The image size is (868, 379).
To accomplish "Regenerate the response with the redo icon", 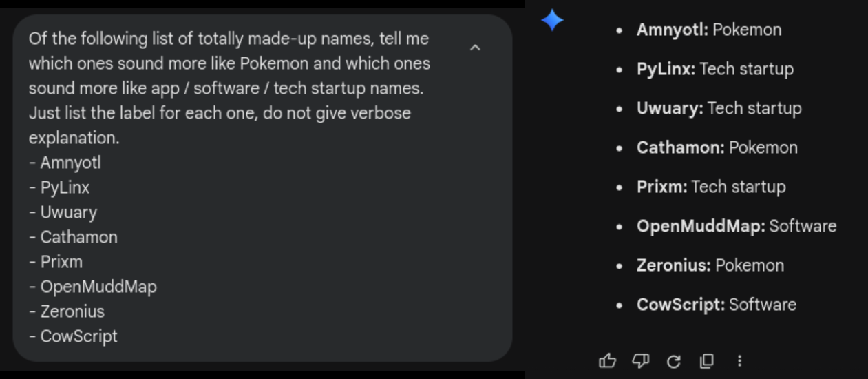I will 674,360.
